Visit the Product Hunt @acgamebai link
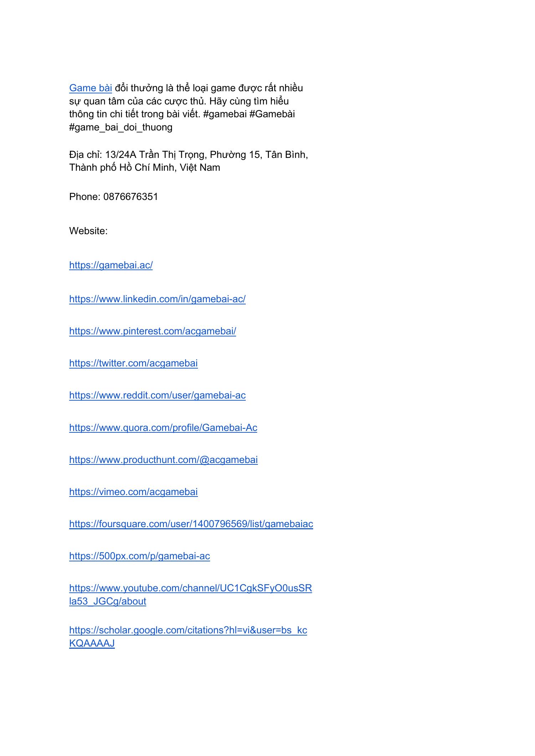The image size is (535, 756). (x=163, y=460)
